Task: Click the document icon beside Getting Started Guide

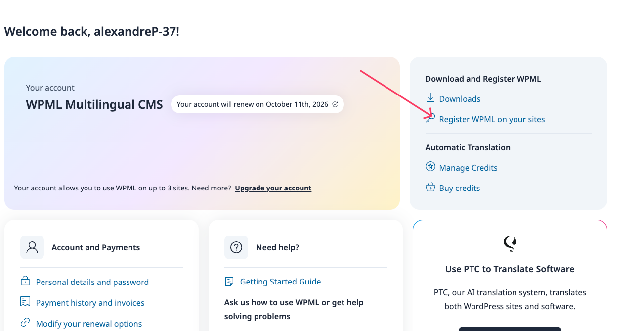Action: coord(229,282)
